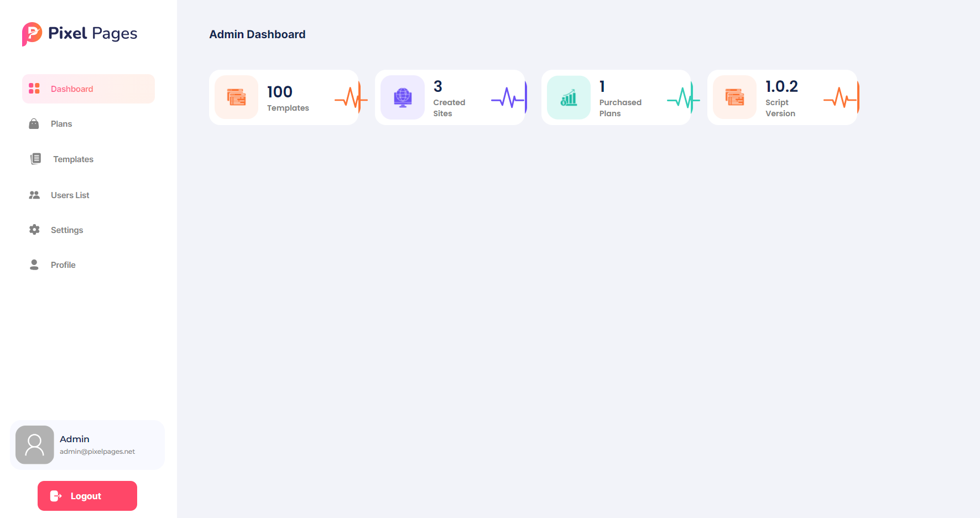The image size is (980, 518).
Task: Click the orange Templates card icon
Action: point(237,97)
